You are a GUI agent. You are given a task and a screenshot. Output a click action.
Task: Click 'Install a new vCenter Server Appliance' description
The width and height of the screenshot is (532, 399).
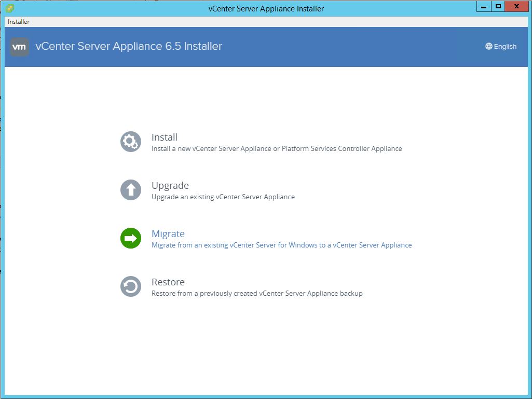point(276,148)
